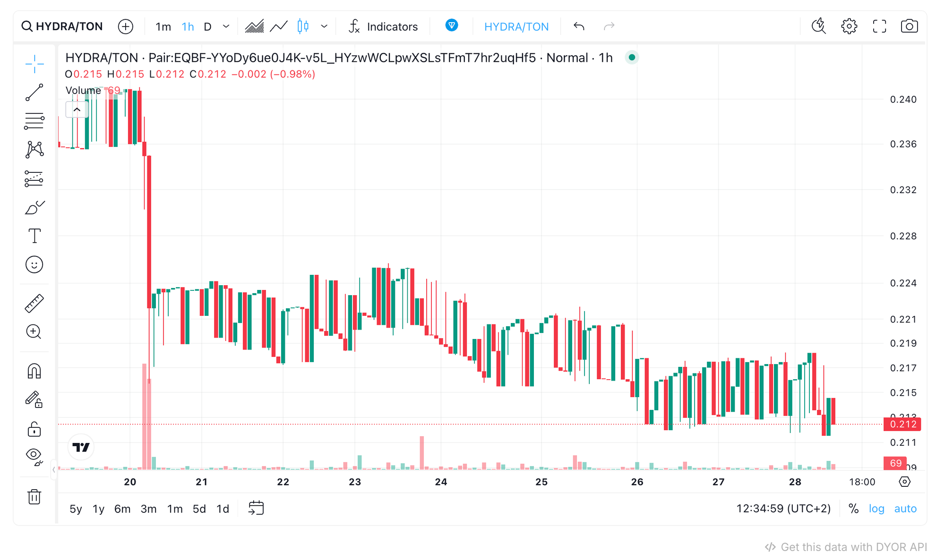Select the crosshair cursor tool
The image size is (945, 560).
click(x=34, y=64)
